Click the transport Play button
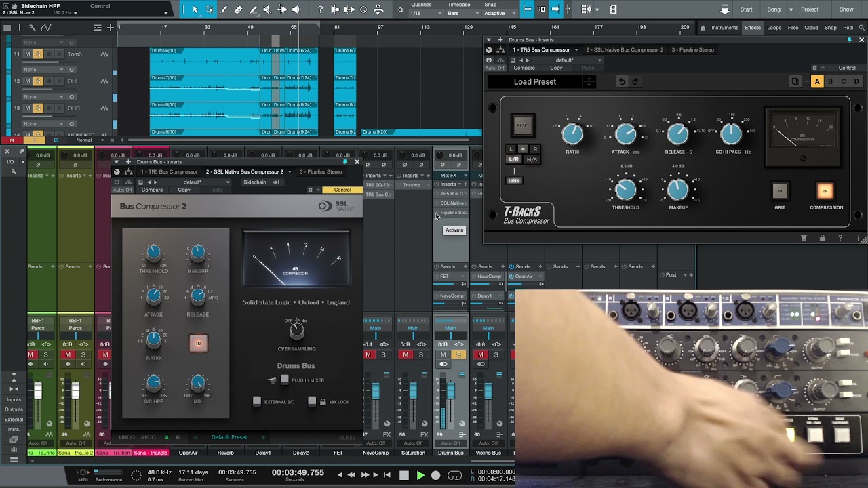This screenshot has width=868, height=488. point(420,475)
